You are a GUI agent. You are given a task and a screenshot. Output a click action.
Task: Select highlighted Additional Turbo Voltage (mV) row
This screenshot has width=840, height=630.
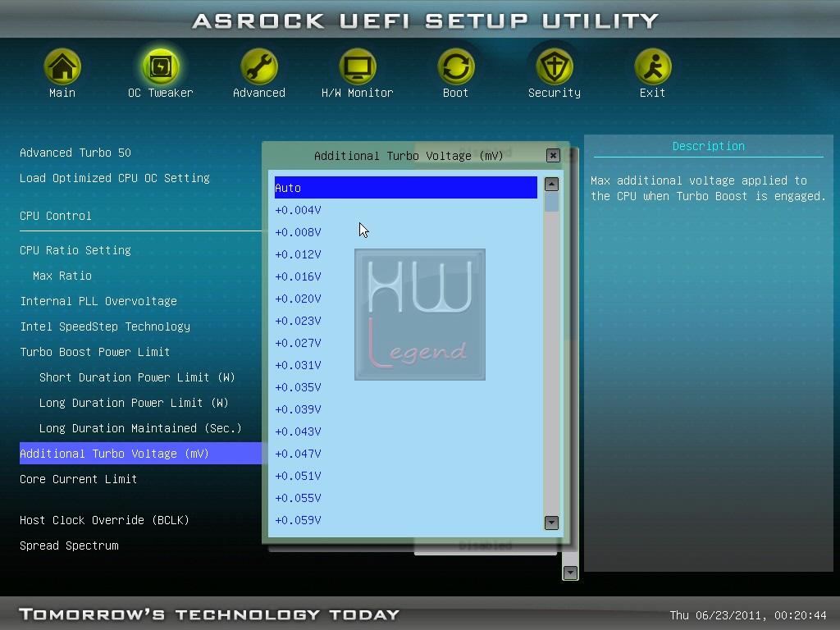[140, 453]
